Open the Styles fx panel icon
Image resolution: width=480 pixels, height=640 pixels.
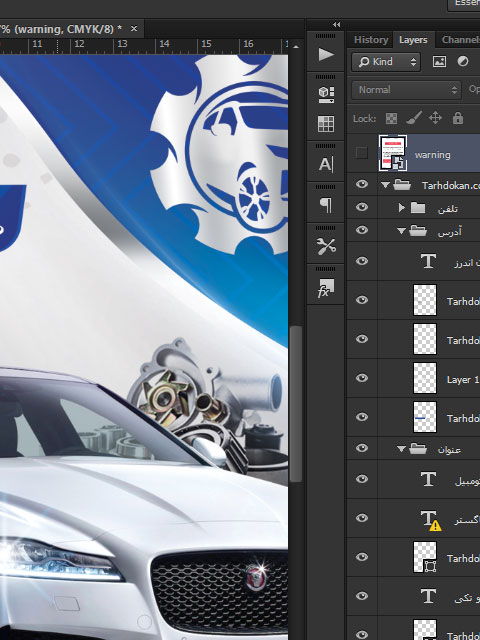tap(326, 288)
